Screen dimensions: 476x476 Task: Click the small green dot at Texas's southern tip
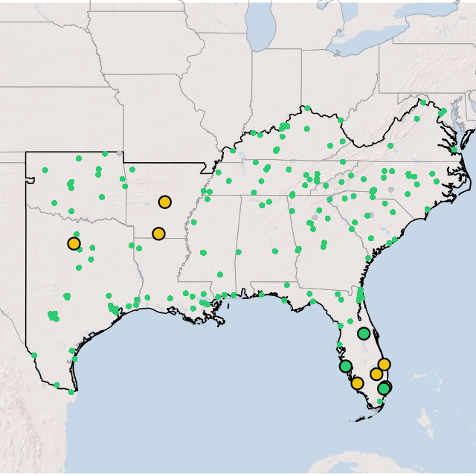tap(71, 392)
